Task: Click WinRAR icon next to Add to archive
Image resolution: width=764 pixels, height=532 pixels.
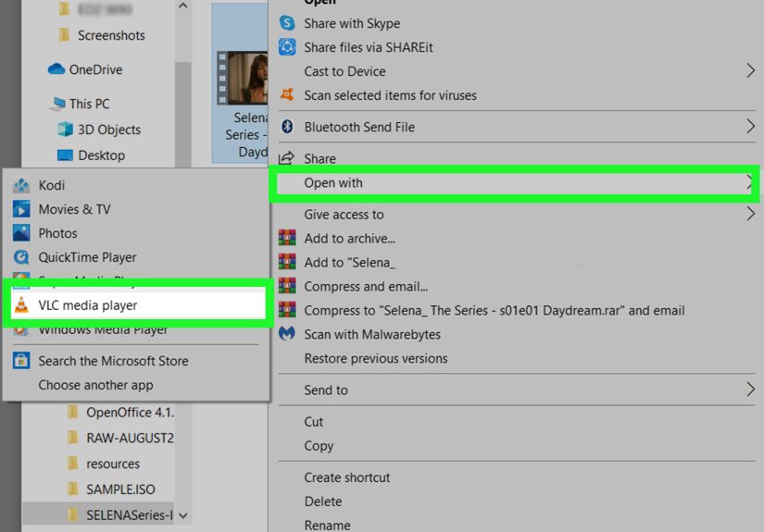Action: coord(287,238)
